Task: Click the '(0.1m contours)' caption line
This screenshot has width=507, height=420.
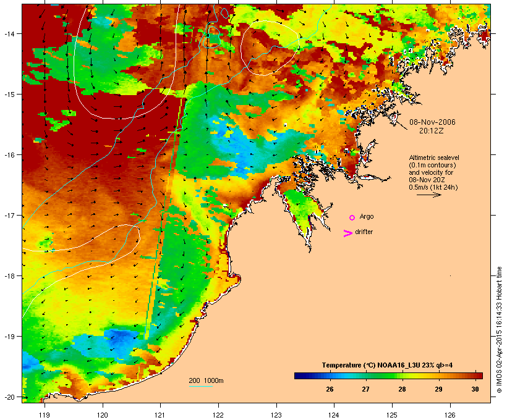Action: [x=433, y=165]
